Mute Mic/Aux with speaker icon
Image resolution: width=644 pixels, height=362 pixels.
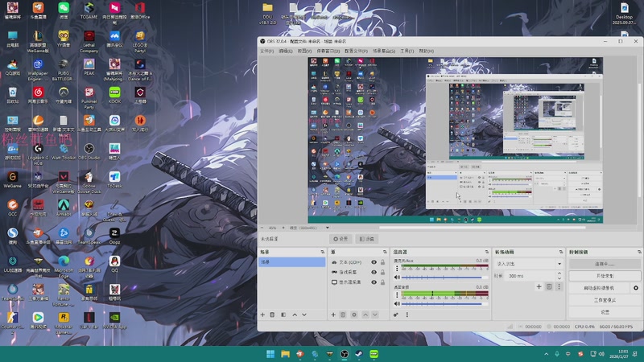(x=397, y=278)
